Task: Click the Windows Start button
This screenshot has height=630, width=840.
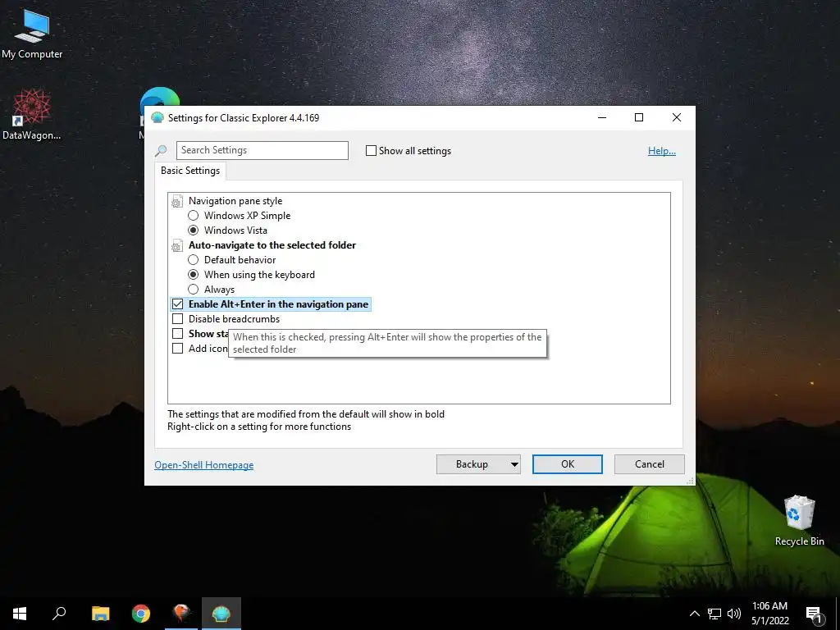Action: coord(20,614)
